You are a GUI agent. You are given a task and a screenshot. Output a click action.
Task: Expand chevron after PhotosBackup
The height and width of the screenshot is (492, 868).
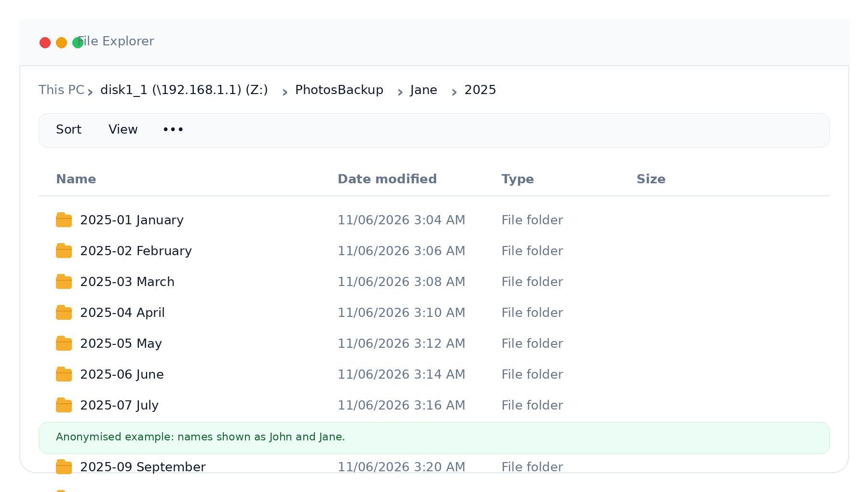click(400, 92)
